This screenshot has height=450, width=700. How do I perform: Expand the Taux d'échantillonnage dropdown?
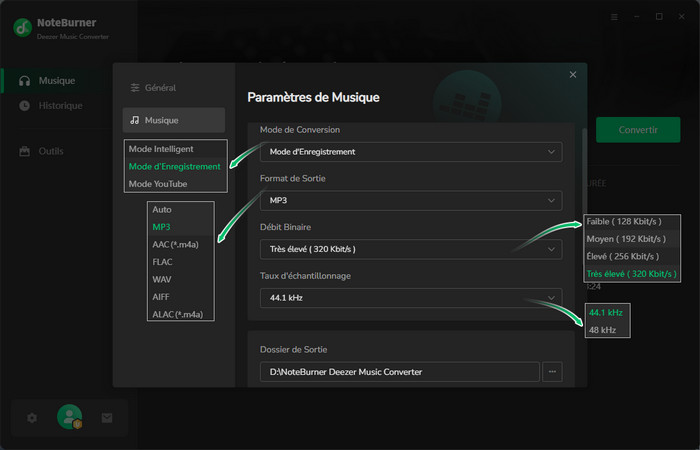(411, 298)
